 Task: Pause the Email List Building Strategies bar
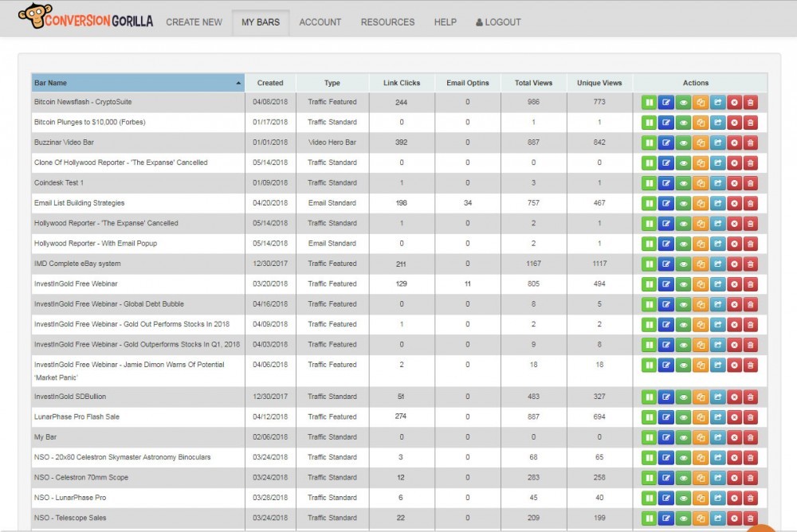(649, 204)
